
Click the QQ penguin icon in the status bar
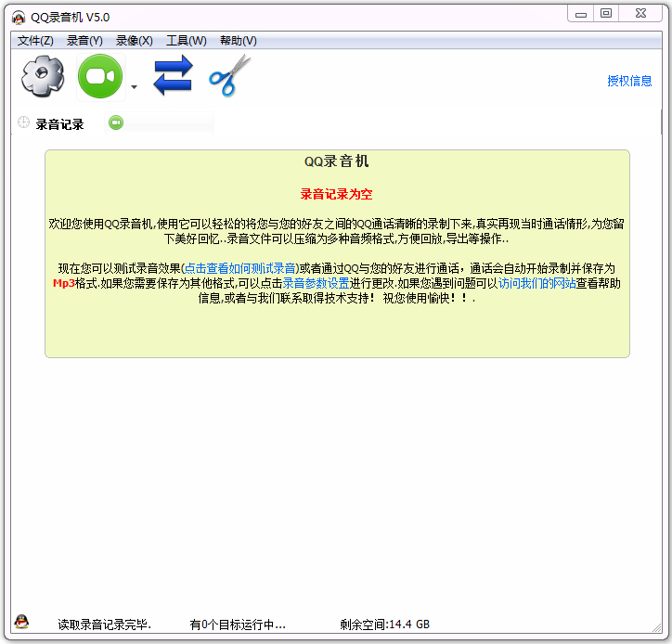click(21, 622)
